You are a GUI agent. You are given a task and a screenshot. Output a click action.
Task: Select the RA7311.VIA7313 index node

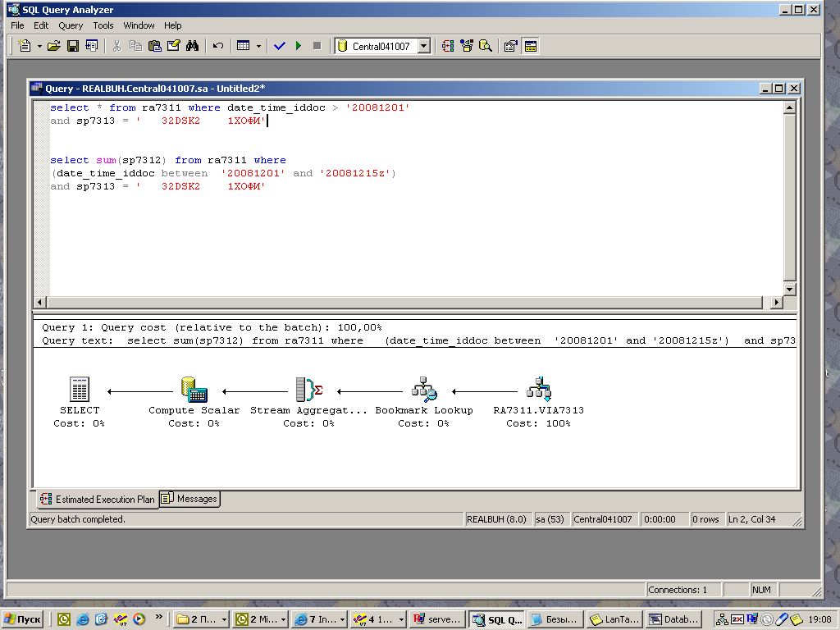[538, 390]
